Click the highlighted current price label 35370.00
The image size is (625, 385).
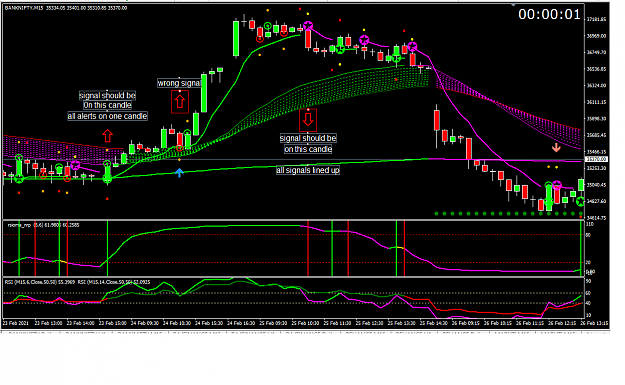[x=596, y=159]
